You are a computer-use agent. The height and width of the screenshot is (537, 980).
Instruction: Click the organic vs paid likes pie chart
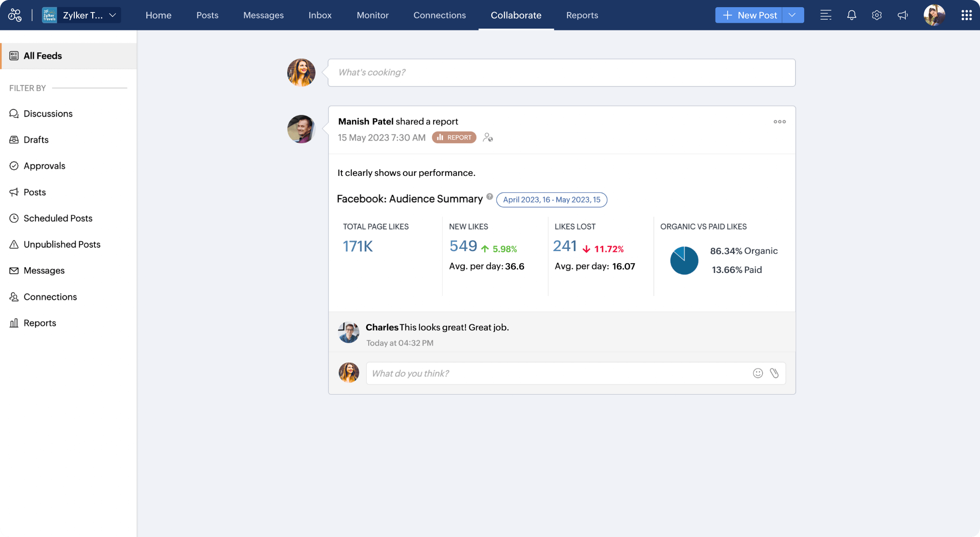coord(684,260)
